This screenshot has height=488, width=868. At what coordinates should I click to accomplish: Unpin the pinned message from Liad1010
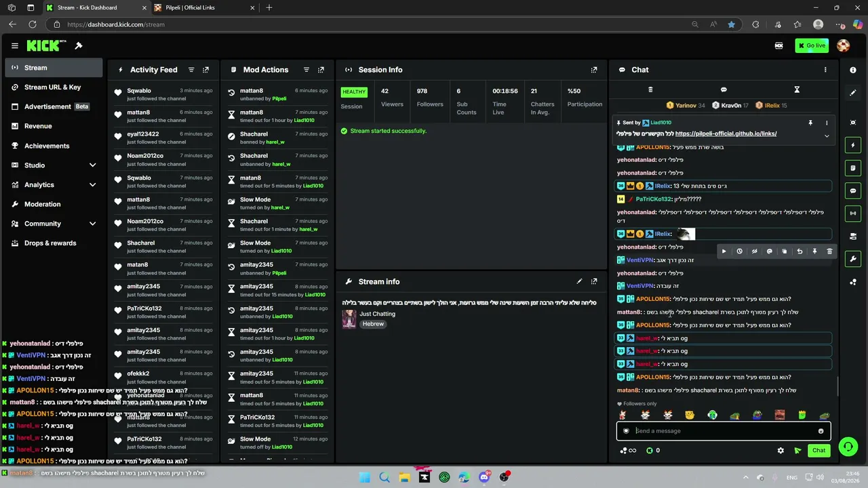tap(810, 123)
